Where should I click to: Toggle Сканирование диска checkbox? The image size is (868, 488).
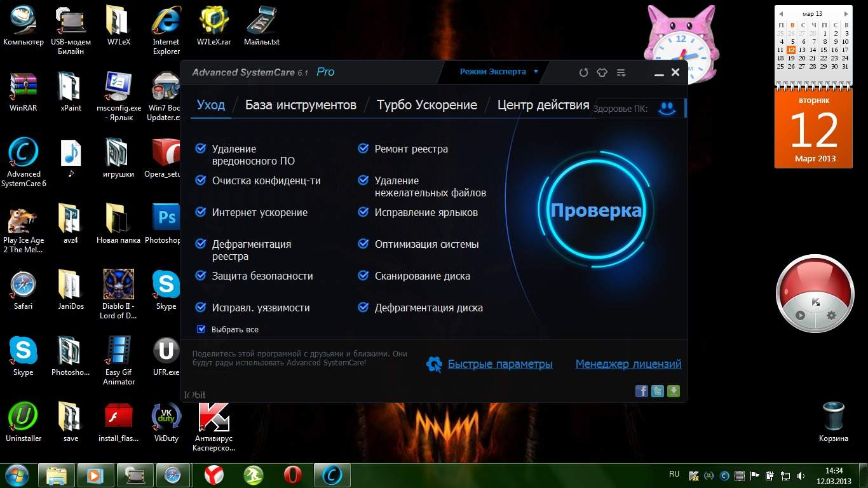[363, 276]
